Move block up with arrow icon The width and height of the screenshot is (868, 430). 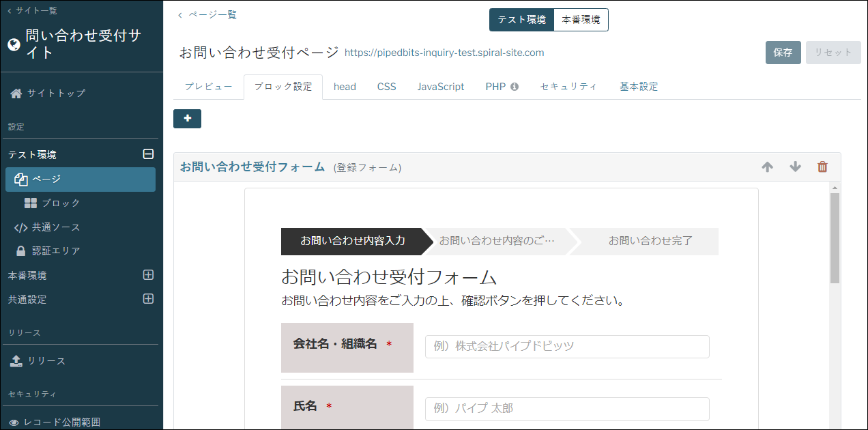tap(768, 167)
